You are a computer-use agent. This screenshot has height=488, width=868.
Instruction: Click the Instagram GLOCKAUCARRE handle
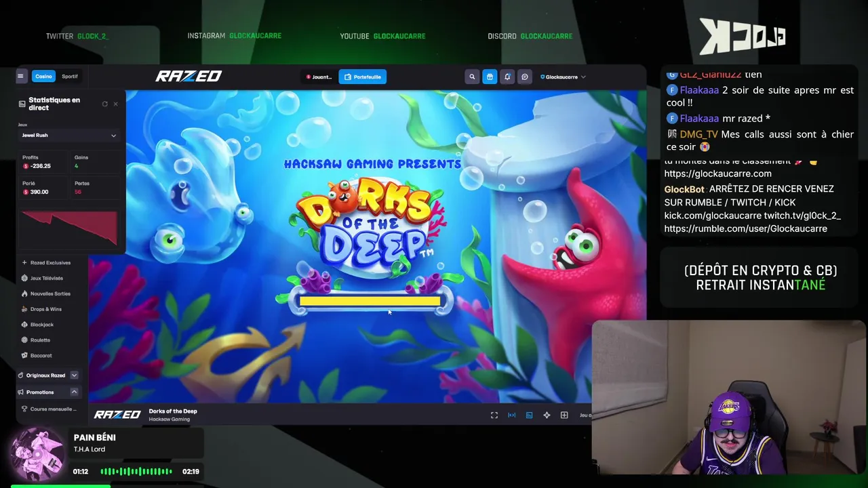[255, 36]
